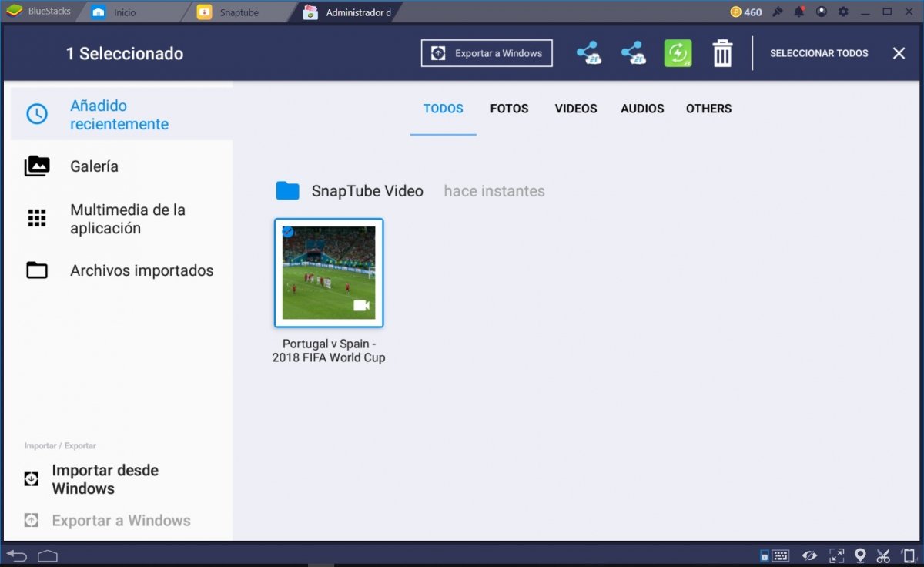Click the location pin icon
Image resolution: width=924 pixels, height=567 pixels.
point(860,555)
